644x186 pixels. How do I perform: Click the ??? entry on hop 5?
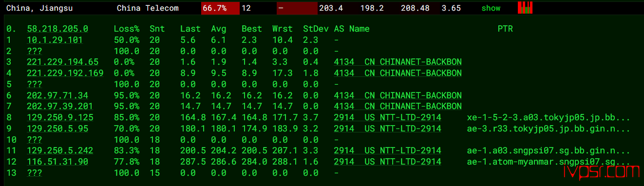click(x=35, y=84)
